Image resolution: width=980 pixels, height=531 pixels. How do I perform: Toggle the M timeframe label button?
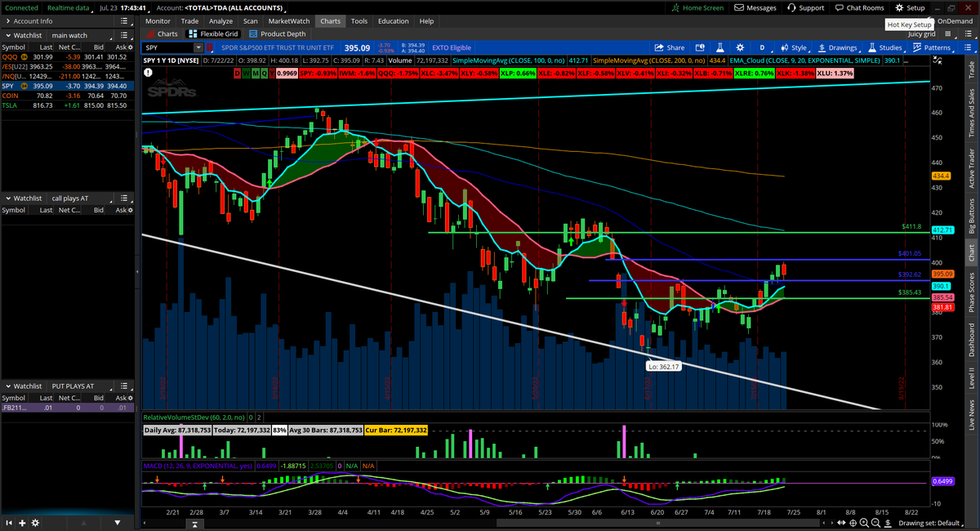click(x=256, y=73)
